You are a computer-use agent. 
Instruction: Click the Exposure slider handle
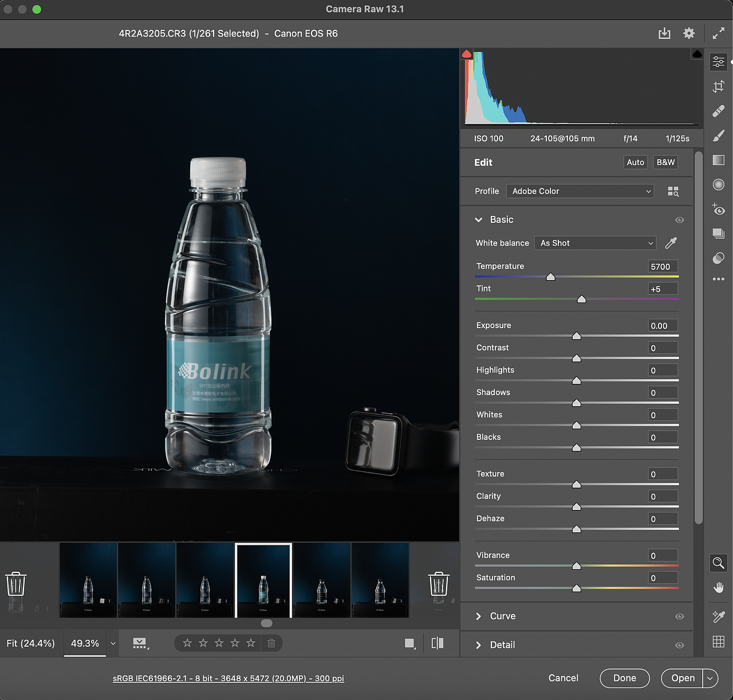pyautogui.click(x=577, y=336)
